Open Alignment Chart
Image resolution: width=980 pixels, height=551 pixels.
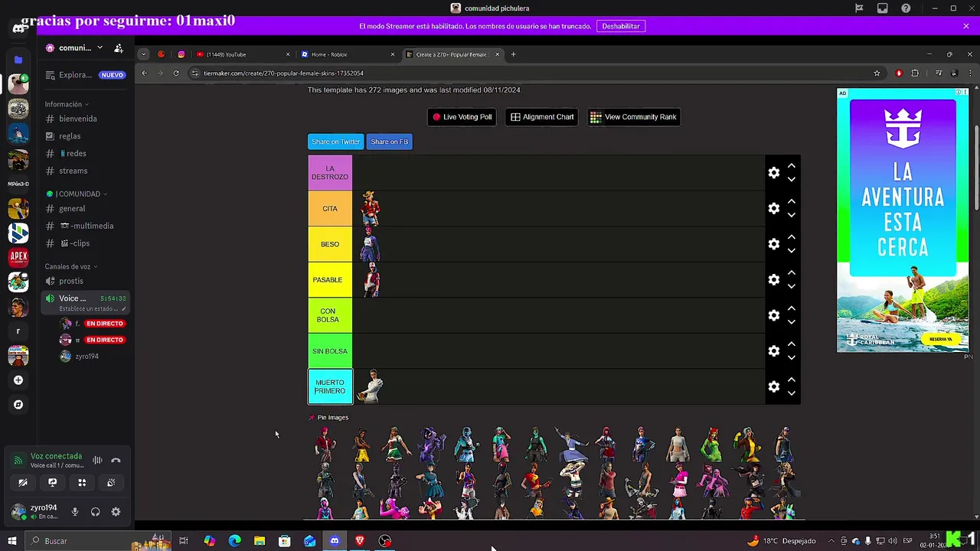(x=542, y=117)
